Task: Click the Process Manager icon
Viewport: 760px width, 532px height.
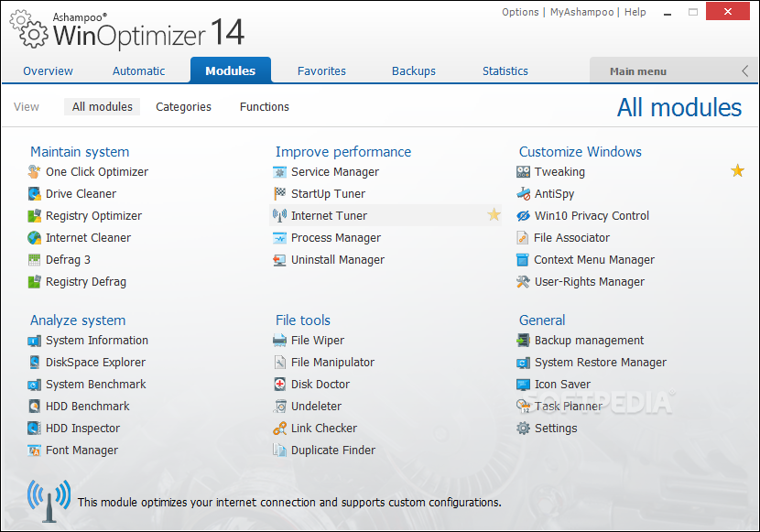Action: [279, 238]
